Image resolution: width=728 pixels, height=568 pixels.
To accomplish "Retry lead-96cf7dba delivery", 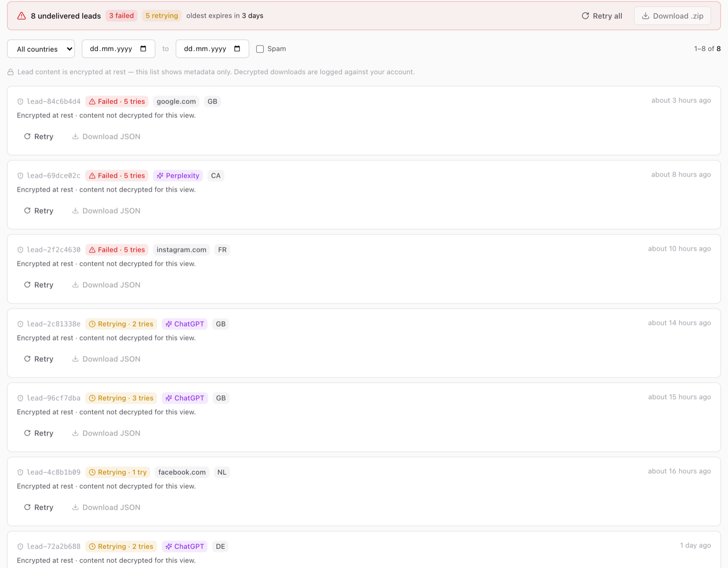I will tap(39, 433).
